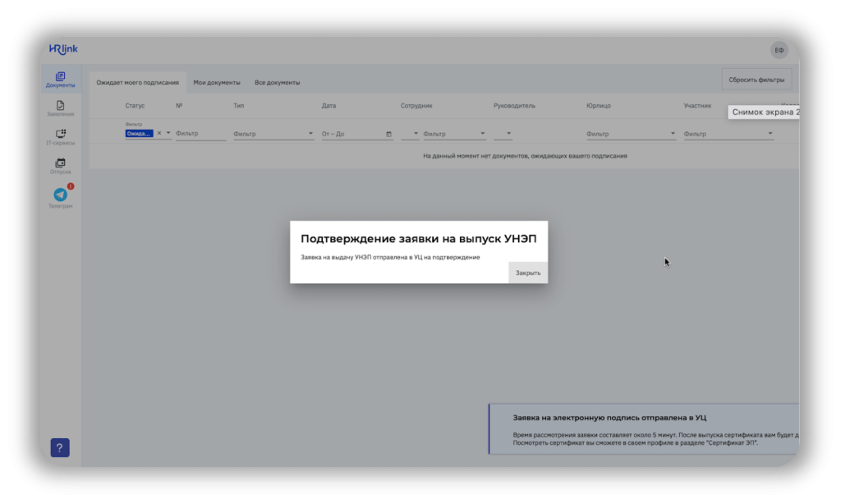Viewport: 841px width, 504px height.
Task: Switch to Все документы tab
Action: pos(277,83)
